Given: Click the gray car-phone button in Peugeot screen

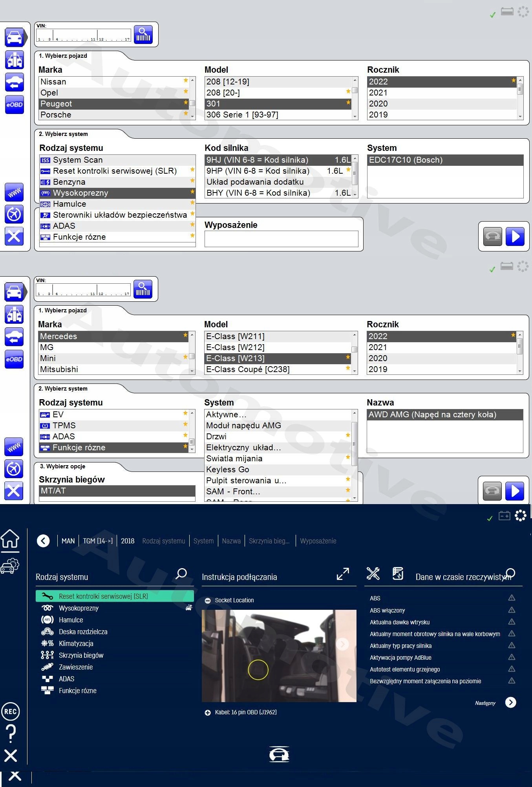Looking at the screenshot, I should pos(493,237).
